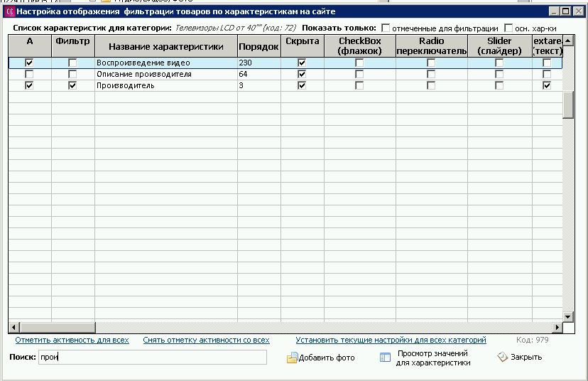Screen dimensions: 588x381
Task: Check Radio переключатель for 'Воспроизведение видео'
Action: [x=431, y=63]
